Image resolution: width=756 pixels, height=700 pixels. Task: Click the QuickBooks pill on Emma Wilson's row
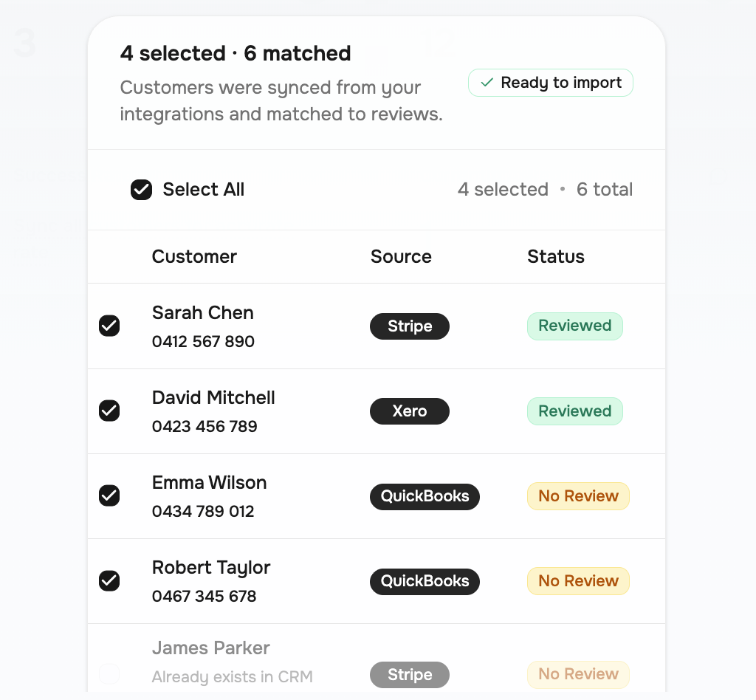[x=425, y=496]
